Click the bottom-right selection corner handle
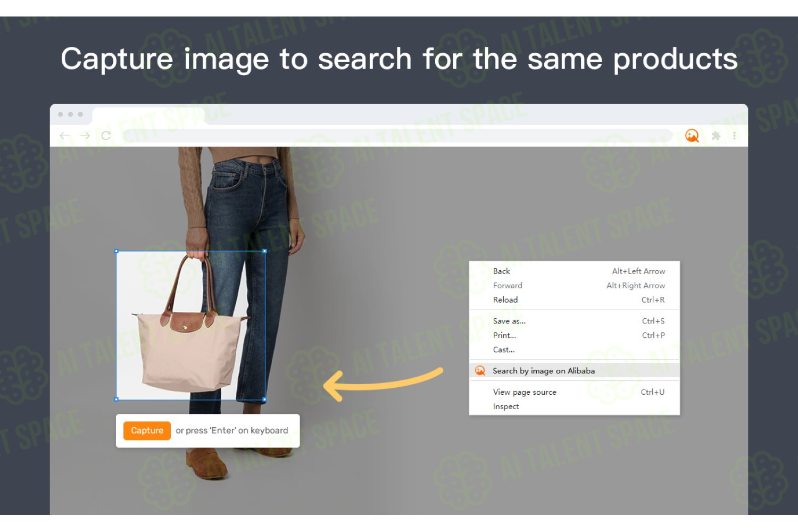This screenshot has height=532, width=798. point(265,399)
